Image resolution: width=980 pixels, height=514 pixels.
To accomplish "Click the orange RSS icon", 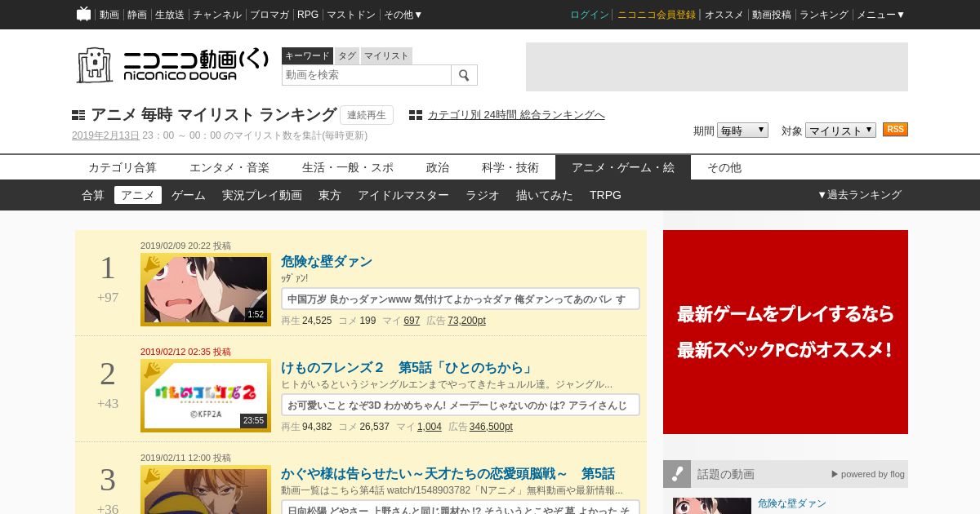I will coord(895,130).
